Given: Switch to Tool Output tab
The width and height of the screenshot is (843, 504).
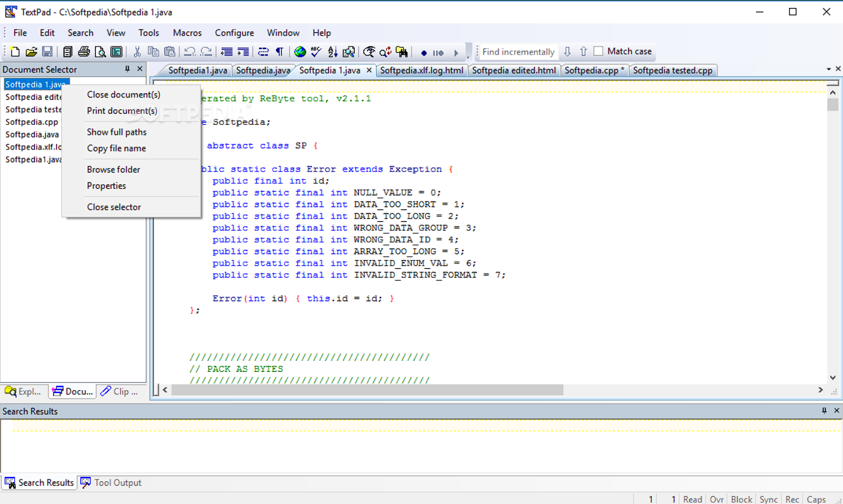Looking at the screenshot, I should coord(111,483).
